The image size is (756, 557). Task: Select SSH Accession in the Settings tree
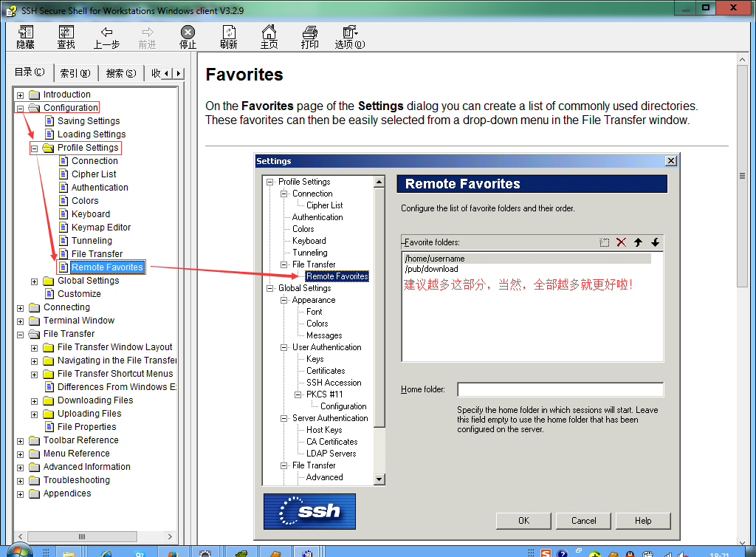pos(334,383)
